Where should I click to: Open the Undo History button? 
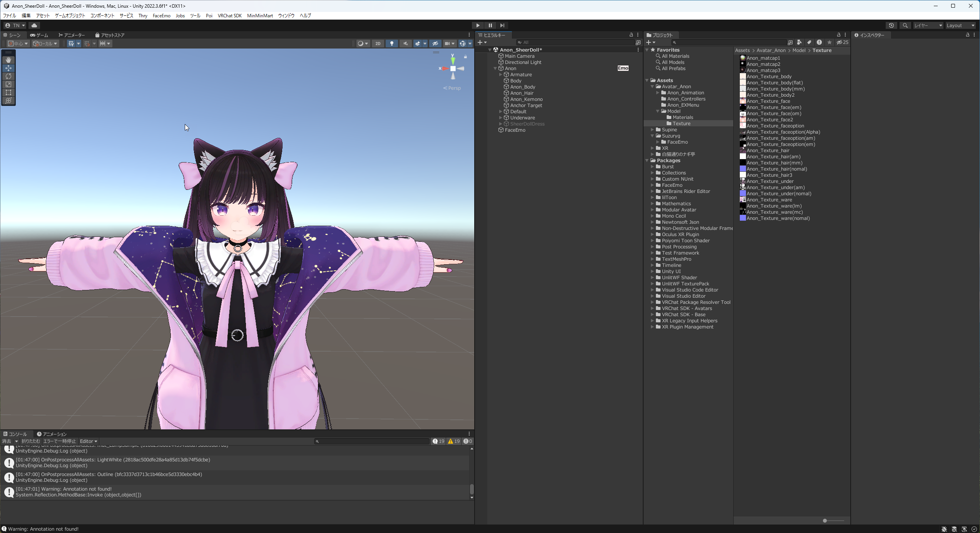coord(891,25)
